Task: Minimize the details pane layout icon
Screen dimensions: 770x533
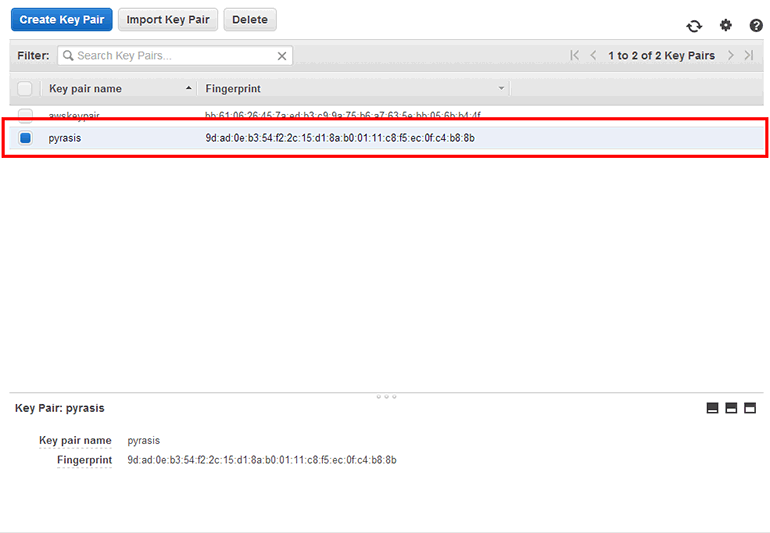Action: click(713, 408)
